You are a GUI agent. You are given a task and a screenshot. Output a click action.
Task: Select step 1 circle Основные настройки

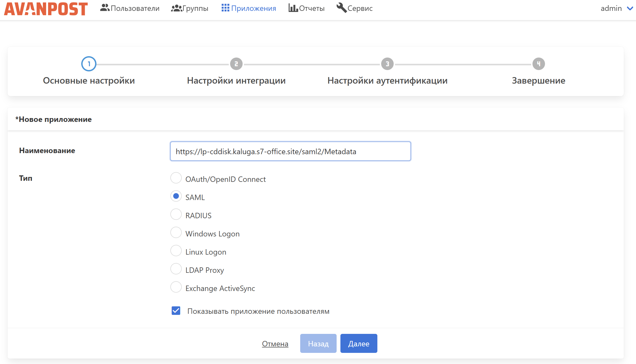coord(89,64)
